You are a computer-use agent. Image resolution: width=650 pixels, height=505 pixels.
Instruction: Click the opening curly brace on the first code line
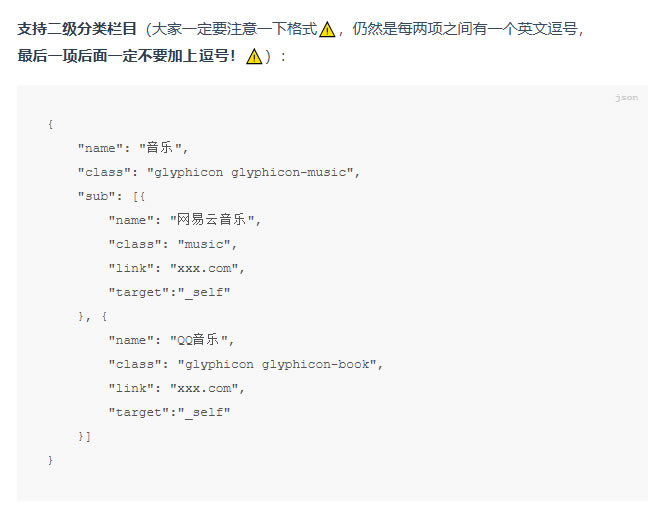(50, 124)
